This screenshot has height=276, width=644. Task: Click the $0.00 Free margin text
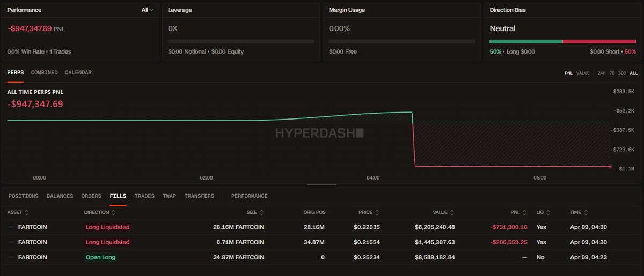pos(343,51)
